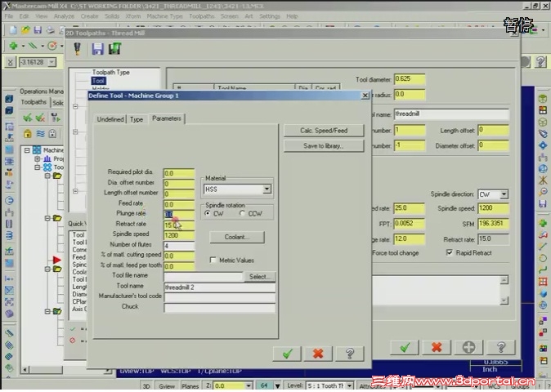Click the system color 64 swatch

tap(264, 385)
